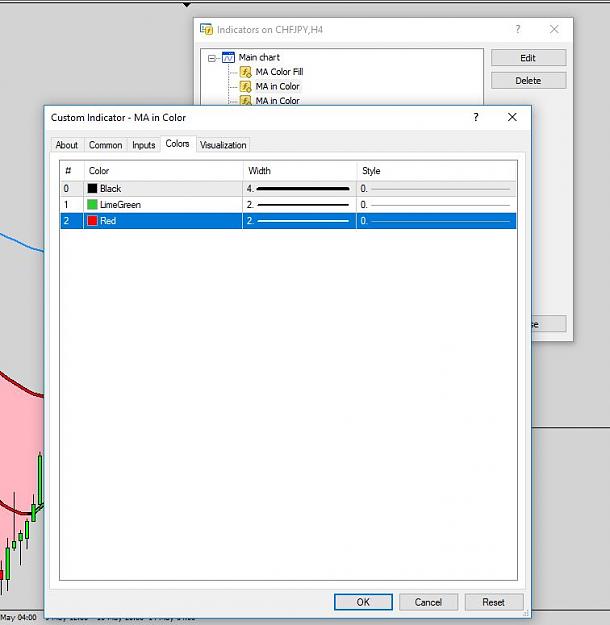Click the Width column header
The width and height of the screenshot is (610, 625).
click(x=300, y=171)
